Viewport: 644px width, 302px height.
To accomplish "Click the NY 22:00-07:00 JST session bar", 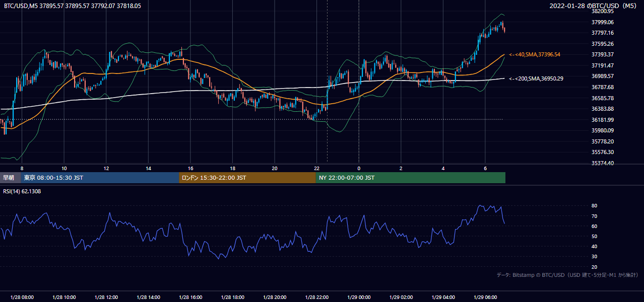I will (411, 178).
